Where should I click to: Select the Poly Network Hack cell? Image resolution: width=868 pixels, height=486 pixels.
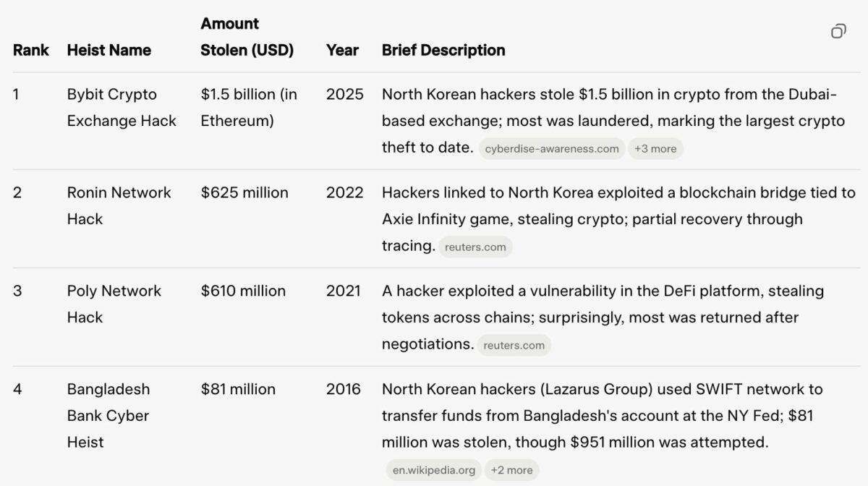[114, 304]
